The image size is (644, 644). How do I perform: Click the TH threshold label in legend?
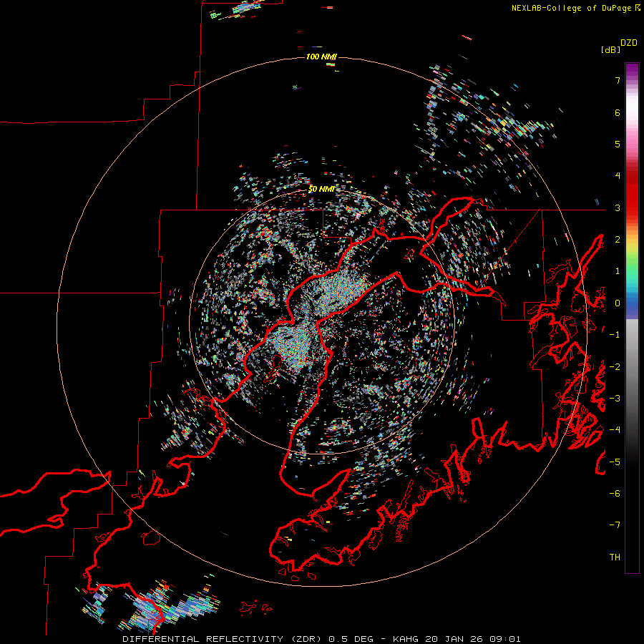coord(615,557)
